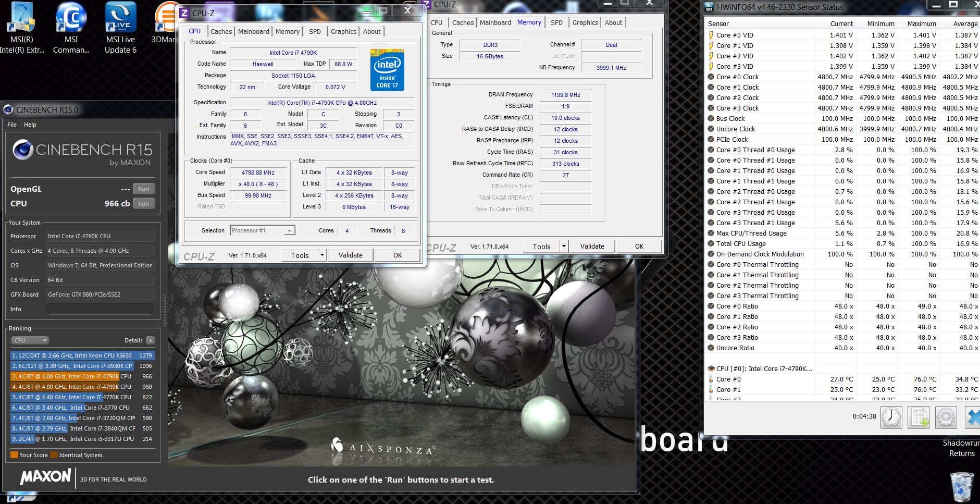The width and height of the screenshot is (980, 504).
Task: Click the icon beside Uncore Clock row
Action: click(x=711, y=129)
